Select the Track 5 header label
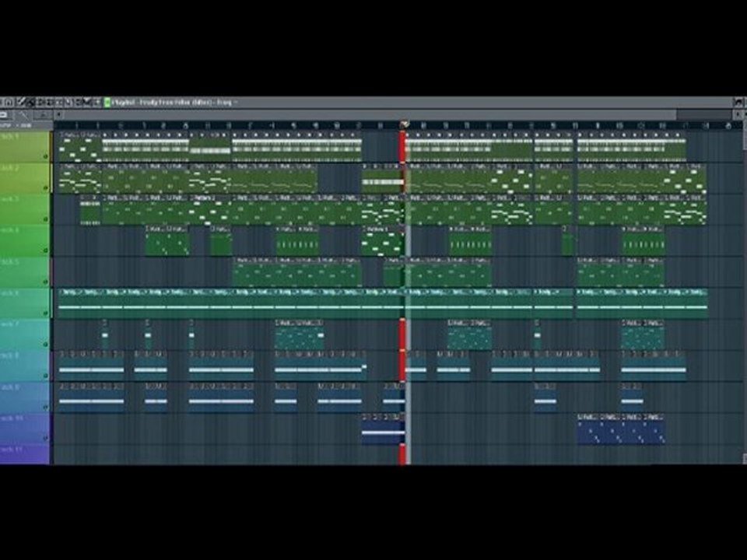Screen dimensions: 747x560 (x=10, y=262)
